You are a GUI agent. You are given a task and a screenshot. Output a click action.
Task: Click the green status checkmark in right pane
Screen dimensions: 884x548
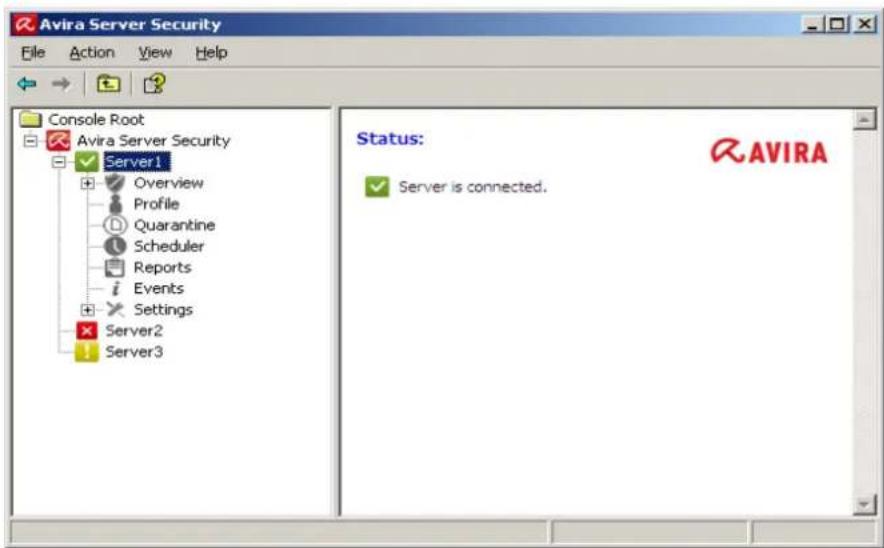pyautogui.click(x=377, y=187)
